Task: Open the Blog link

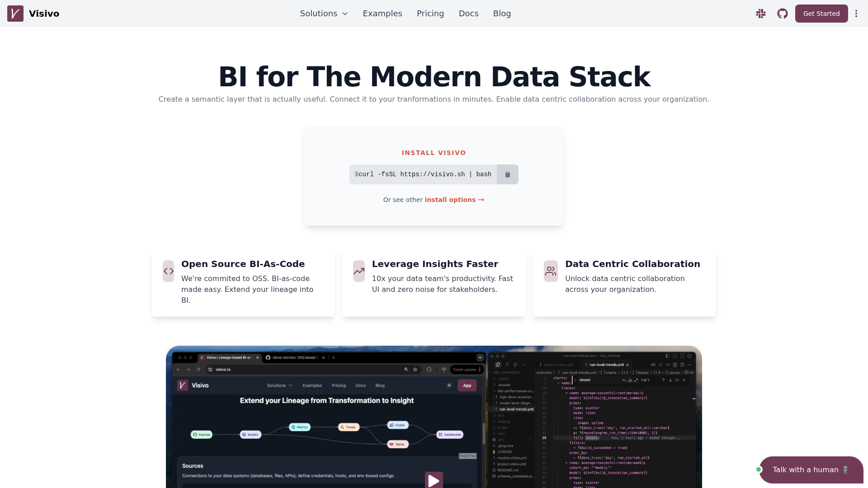Action: (x=502, y=14)
